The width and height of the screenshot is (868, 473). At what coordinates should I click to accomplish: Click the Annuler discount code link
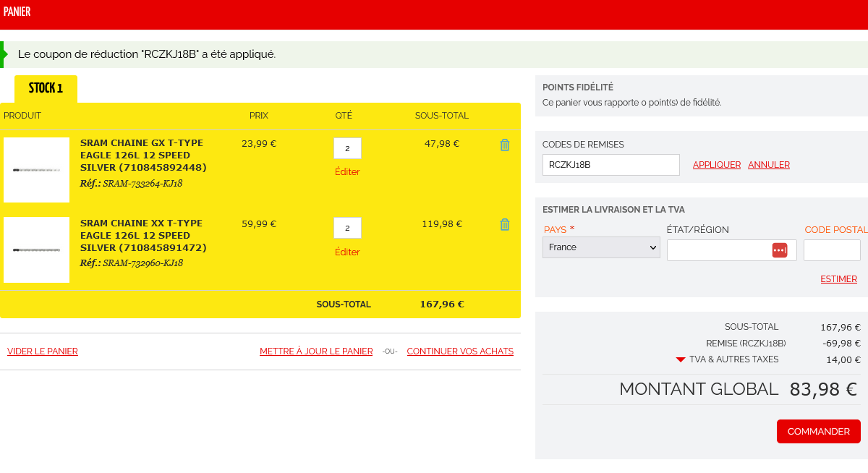[769, 165]
